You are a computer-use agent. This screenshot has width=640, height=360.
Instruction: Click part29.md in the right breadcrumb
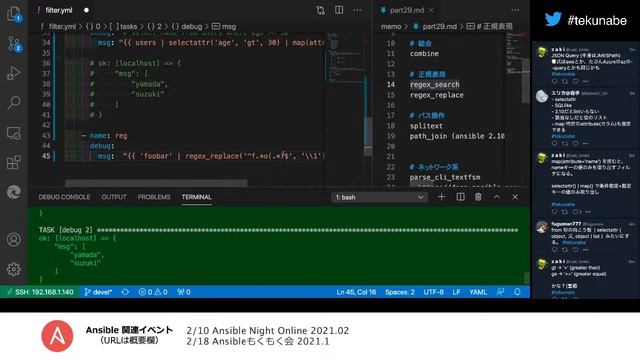(440, 27)
